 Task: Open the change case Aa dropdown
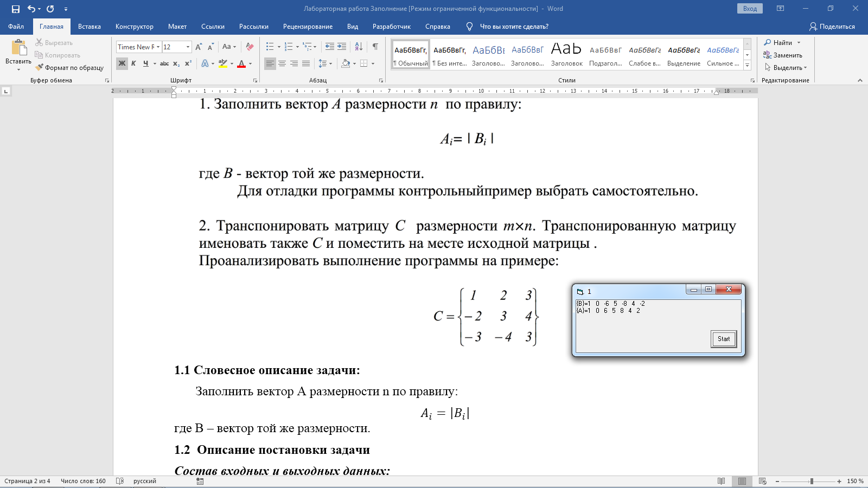229,47
